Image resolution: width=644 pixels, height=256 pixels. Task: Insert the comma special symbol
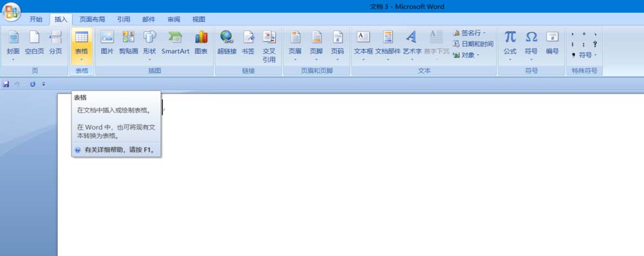573,34
